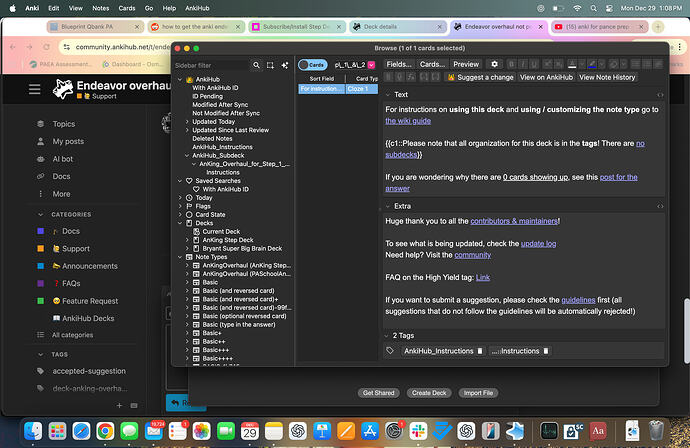The width and height of the screenshot is (690, 448).
Task: Click the Card State circle icon
Action: click(189, 214)
